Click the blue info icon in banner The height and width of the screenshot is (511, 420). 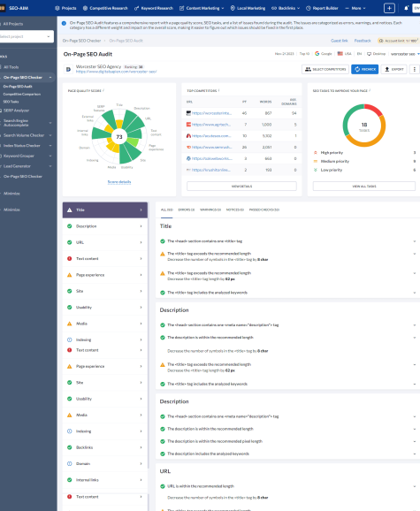tap(64, 24)
